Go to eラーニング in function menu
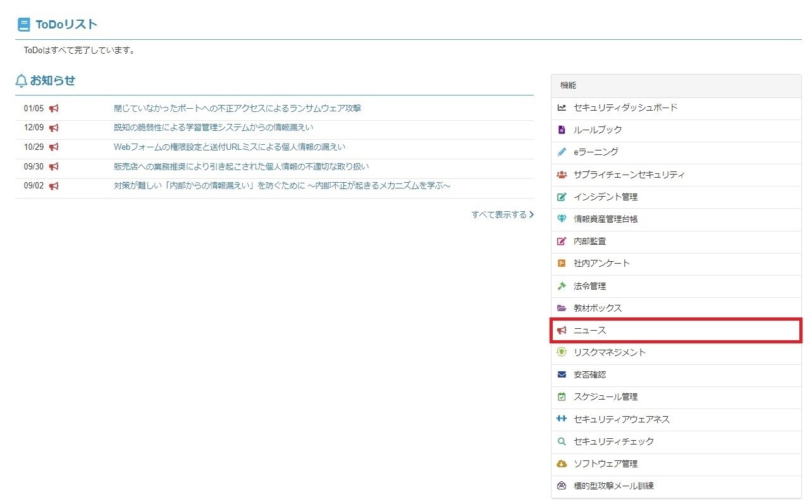This screenshot has width=812, height=504. [x=676, y=152]
